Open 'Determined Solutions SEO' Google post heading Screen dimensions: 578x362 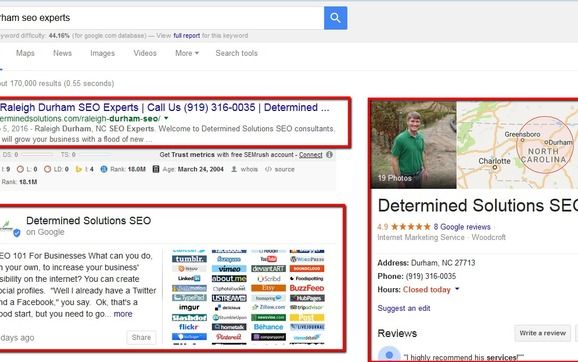point(88,220)
